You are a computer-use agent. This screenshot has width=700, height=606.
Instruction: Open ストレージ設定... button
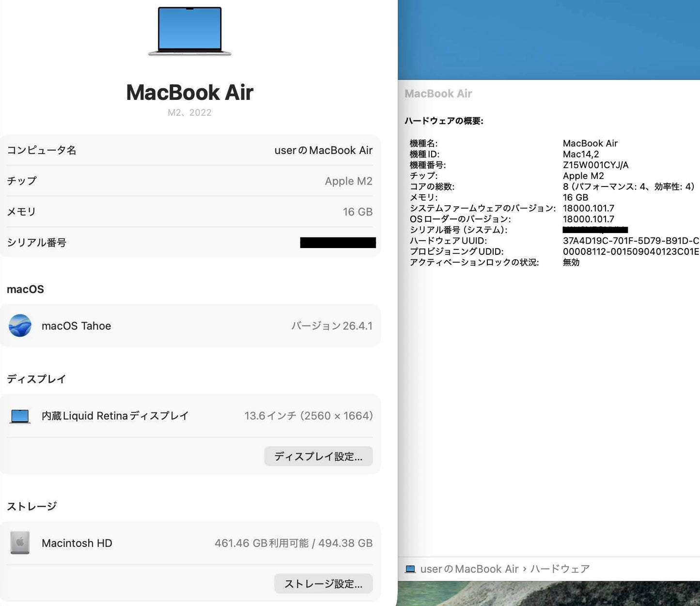click(323, 584)
